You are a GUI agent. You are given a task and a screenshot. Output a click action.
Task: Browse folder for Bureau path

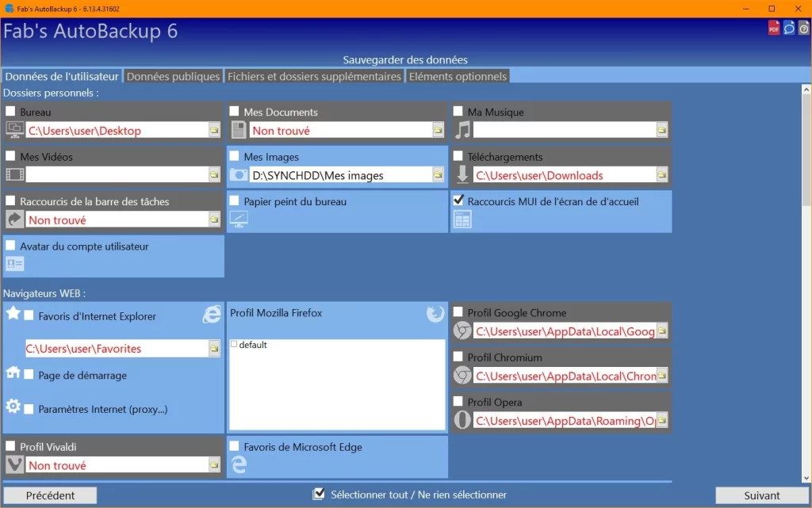point(214,130)
